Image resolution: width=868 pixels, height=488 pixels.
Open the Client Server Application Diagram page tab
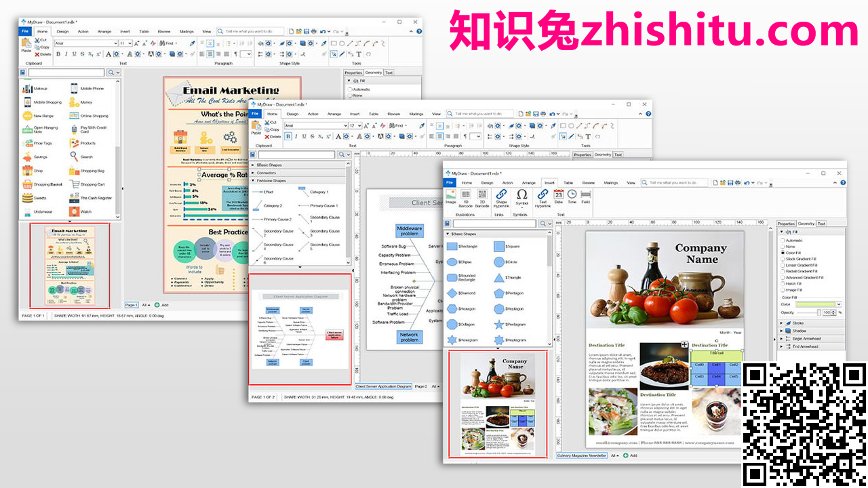(x=383, y=386)
